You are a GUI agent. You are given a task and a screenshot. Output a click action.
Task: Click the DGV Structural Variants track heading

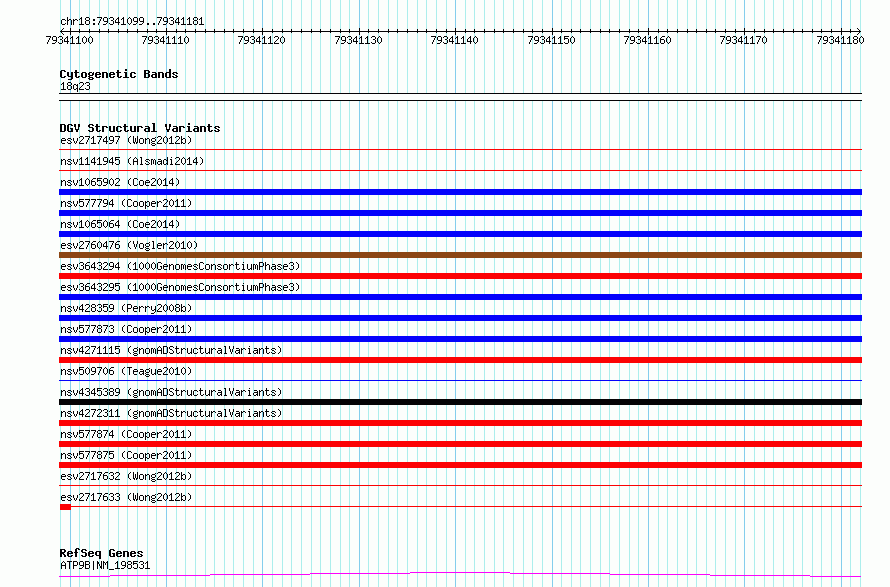click(x=140, y=128)
